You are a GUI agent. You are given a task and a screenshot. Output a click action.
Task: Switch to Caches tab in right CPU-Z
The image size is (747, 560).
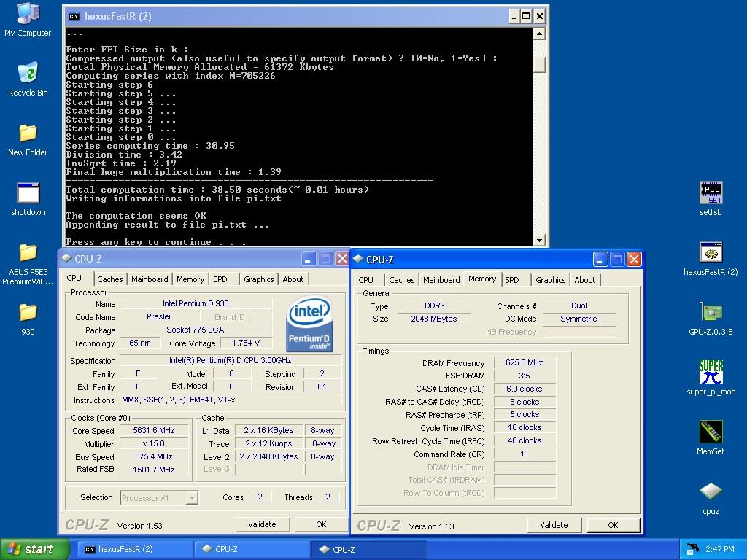pyautogui.click(x=402, y=280)
